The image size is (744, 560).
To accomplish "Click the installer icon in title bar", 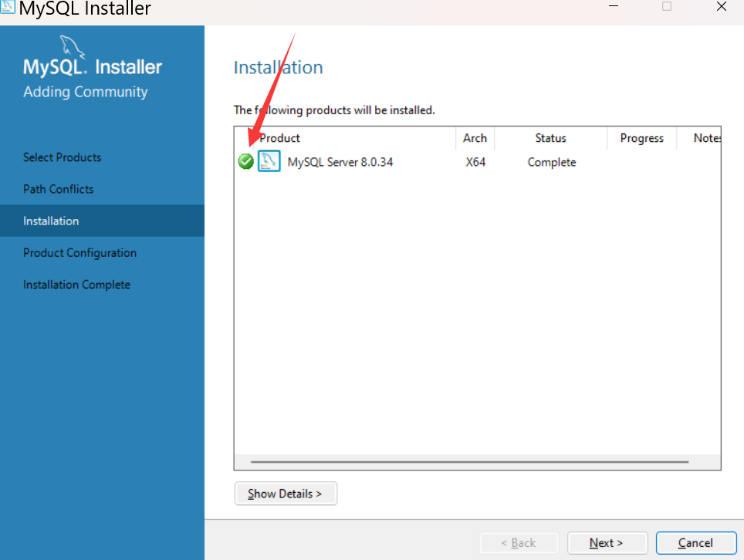I will click(8, 6).
